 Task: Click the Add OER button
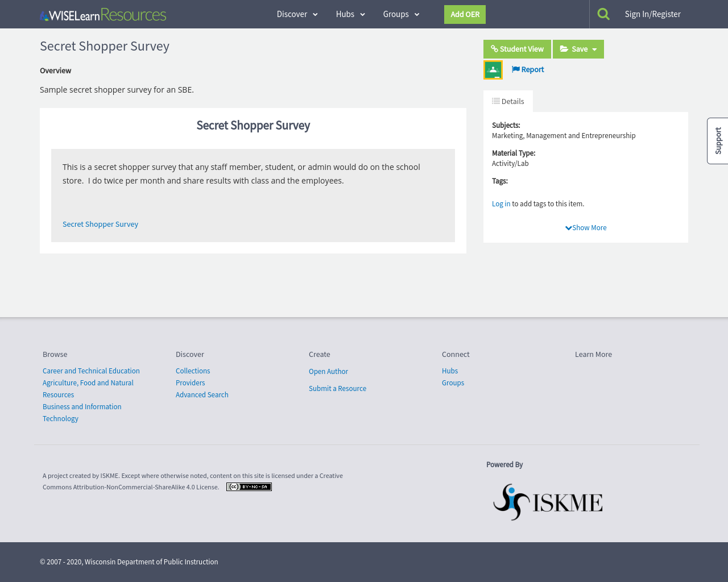tap(465, 14)
